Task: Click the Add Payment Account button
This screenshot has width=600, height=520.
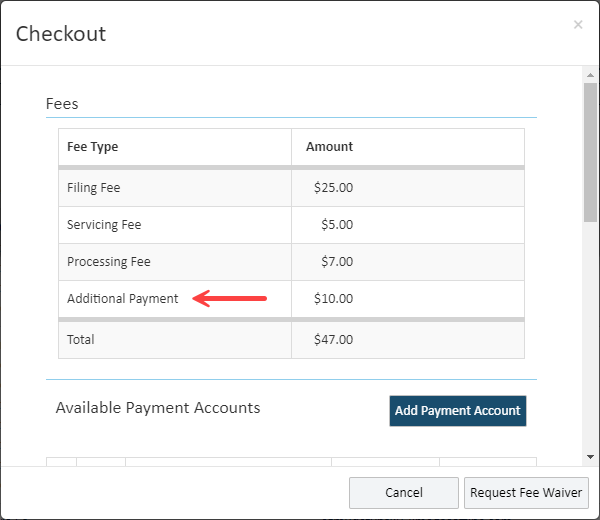Action: (458, 411)
